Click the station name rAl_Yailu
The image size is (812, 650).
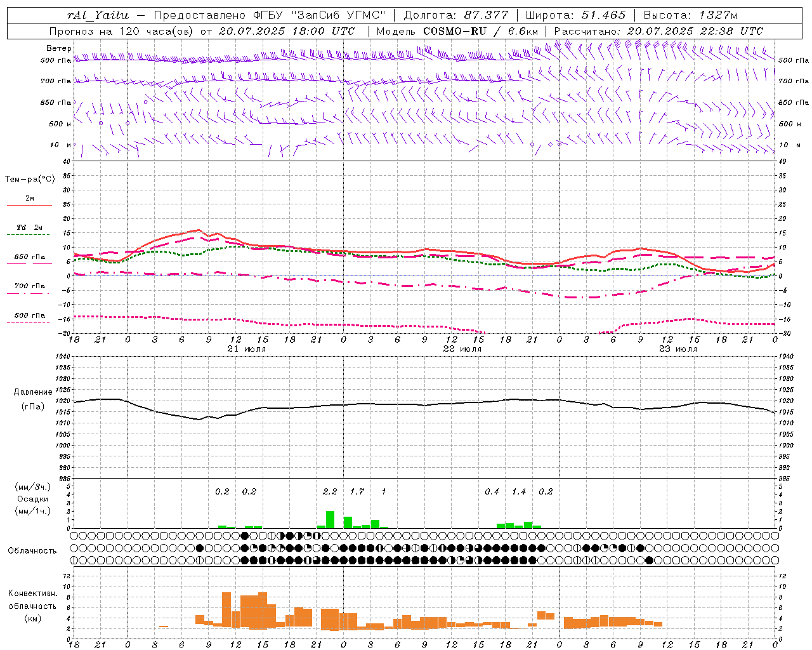tap(98, 15)
